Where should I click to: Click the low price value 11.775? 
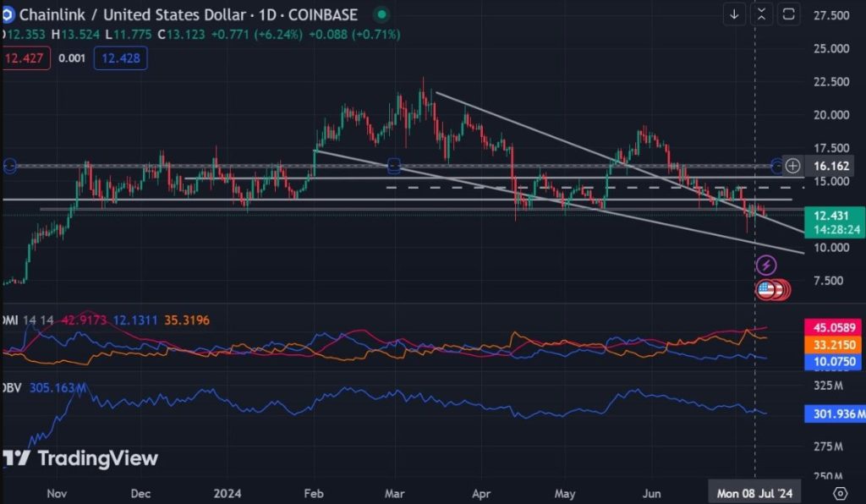133,35
